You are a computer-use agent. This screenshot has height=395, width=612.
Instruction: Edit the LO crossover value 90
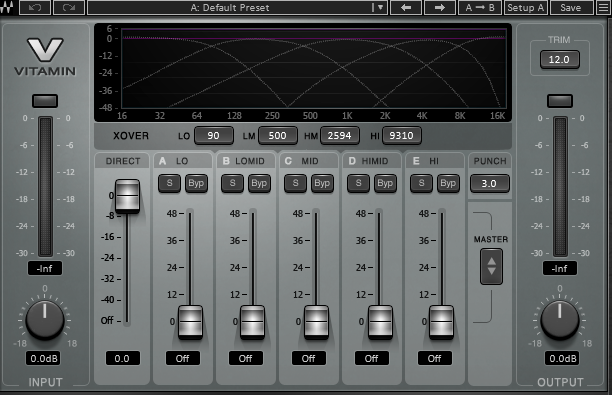click(x=213, y=135)
